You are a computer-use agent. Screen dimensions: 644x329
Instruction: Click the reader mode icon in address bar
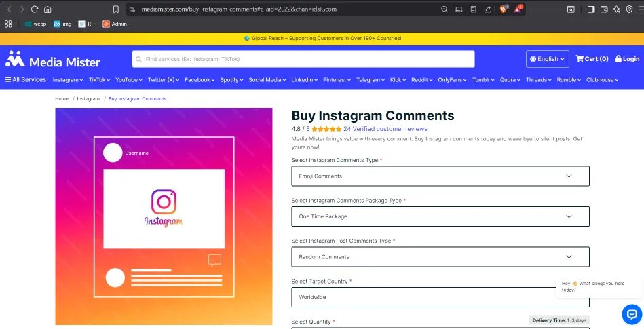point(473,9)
